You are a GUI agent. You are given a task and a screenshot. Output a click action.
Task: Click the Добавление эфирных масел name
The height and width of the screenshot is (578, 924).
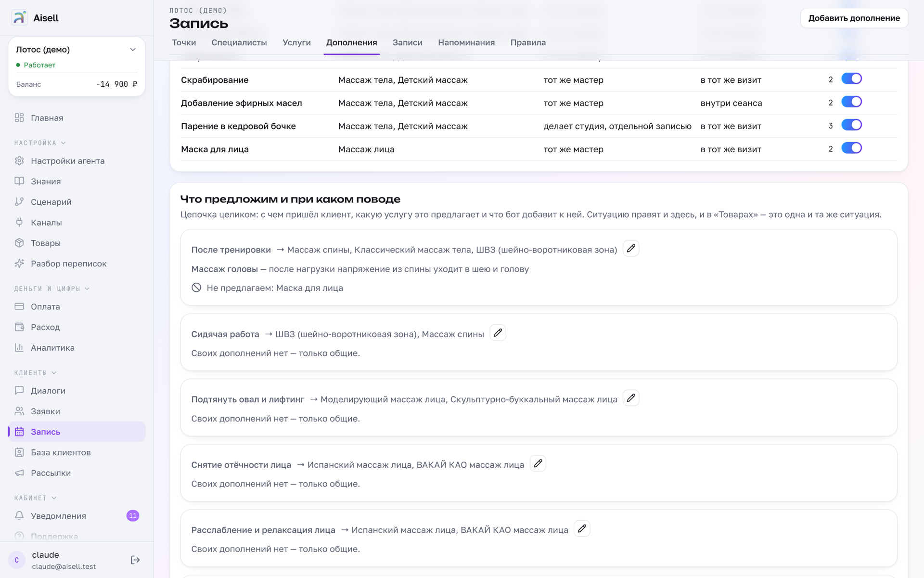(242, 103)
